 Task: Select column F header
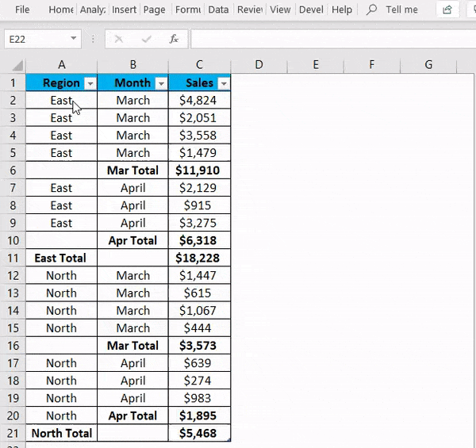click(372, 64)
